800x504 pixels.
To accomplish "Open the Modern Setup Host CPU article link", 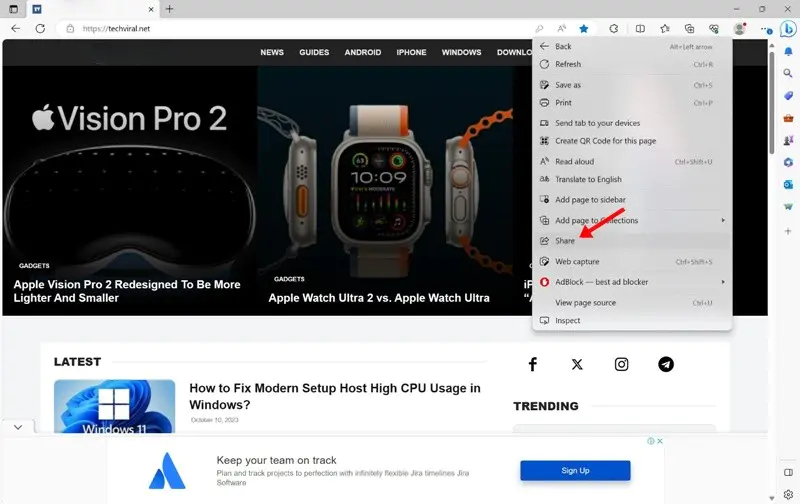I will tap(335, 396).
